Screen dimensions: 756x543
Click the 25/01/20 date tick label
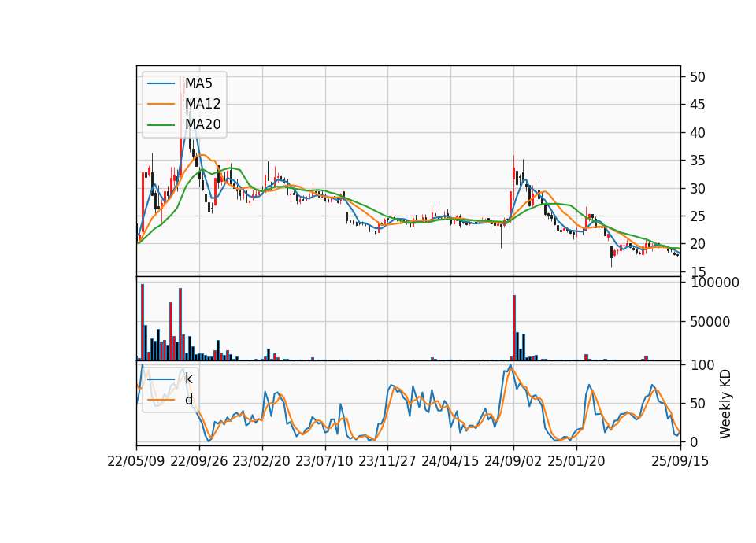pos(576,461)
